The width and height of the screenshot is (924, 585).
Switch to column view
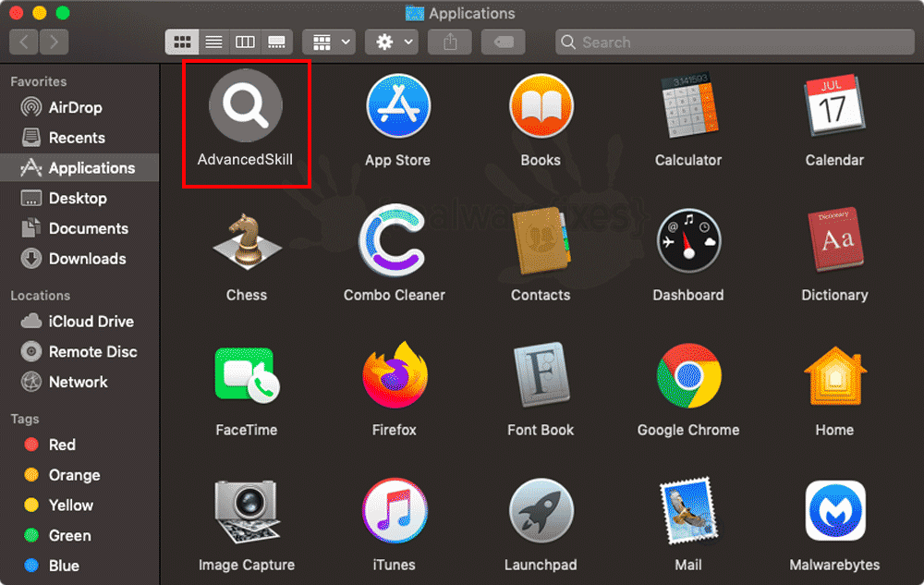pyautogui.click(x=245, y=42)
